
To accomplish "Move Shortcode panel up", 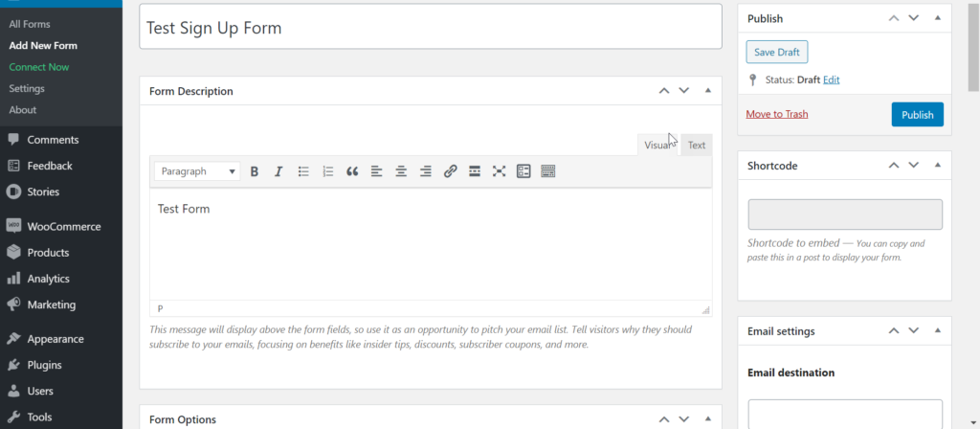I will 894,166.
